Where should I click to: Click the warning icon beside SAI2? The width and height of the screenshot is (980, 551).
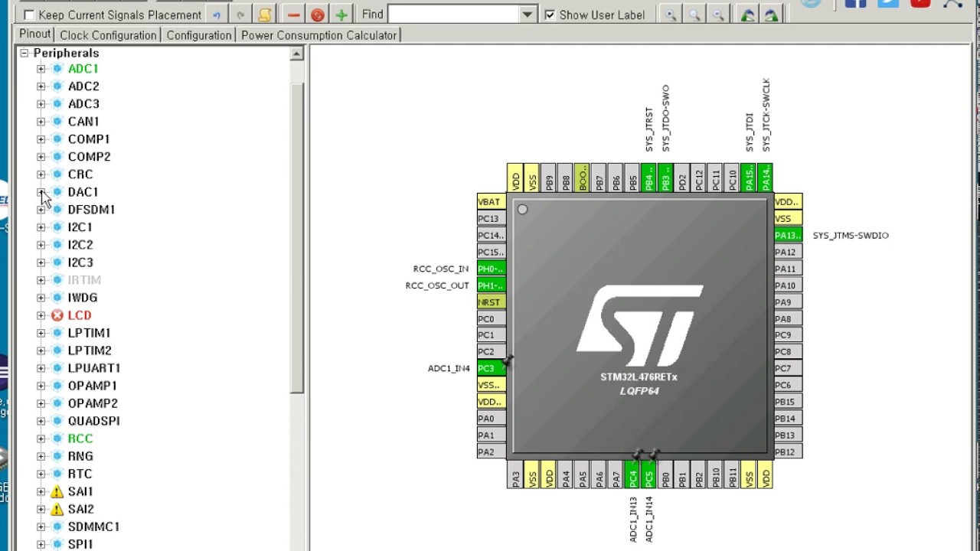[57, 509]
